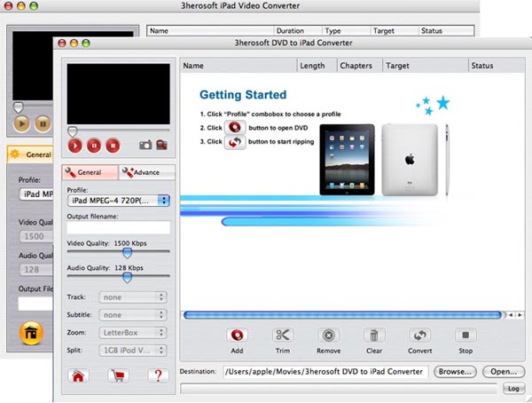Click the Target column header in iPad Video Converter
532x403 pixels.
point(395,30)
